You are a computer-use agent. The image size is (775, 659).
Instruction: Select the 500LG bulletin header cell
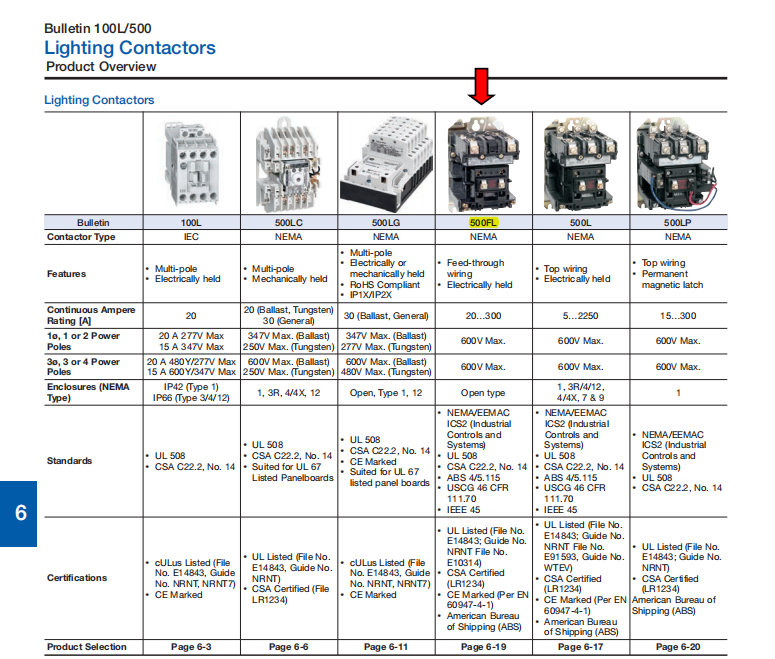[387, 222]
